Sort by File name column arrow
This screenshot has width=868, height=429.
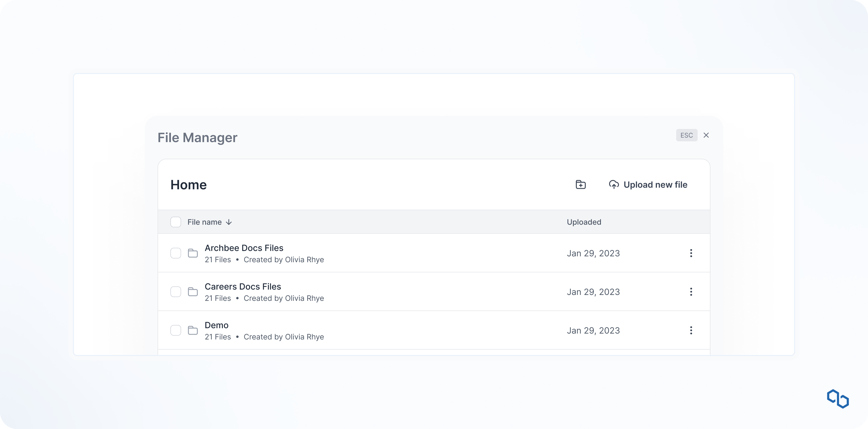tap(229, 222)
